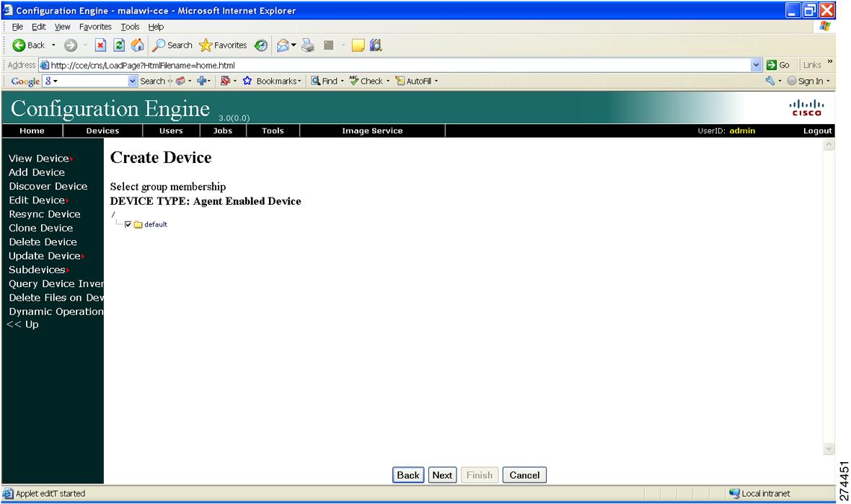
Task: Expand the Bookmarks dropdown arrow
Action: (x=299, y=81)
